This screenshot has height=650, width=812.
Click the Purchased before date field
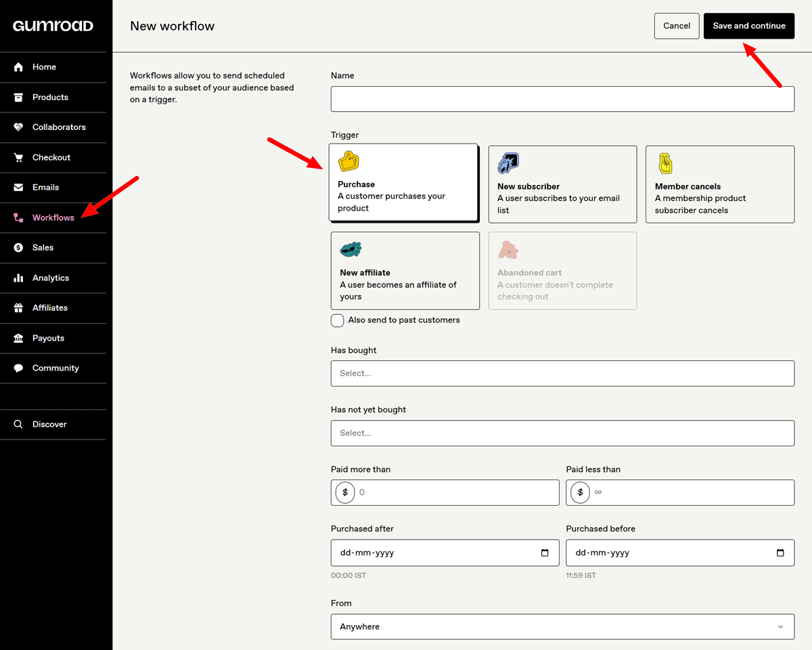pos(680,552)
